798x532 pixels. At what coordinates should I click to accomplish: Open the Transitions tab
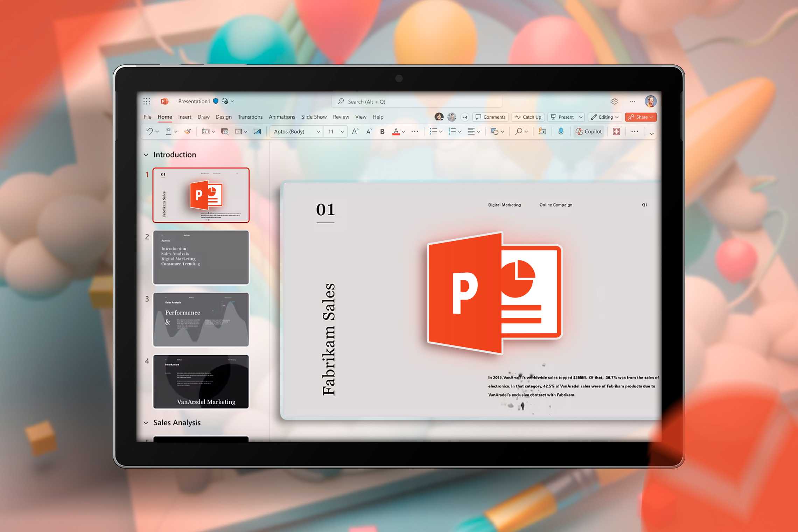(x=250, y=117)
